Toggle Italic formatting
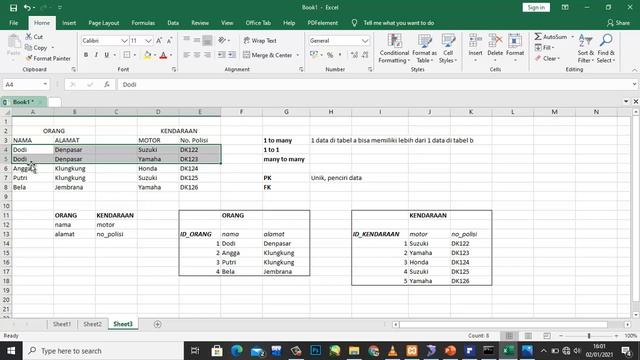The image size is (640, 360). pyautogui.click(x=96, y=55)
